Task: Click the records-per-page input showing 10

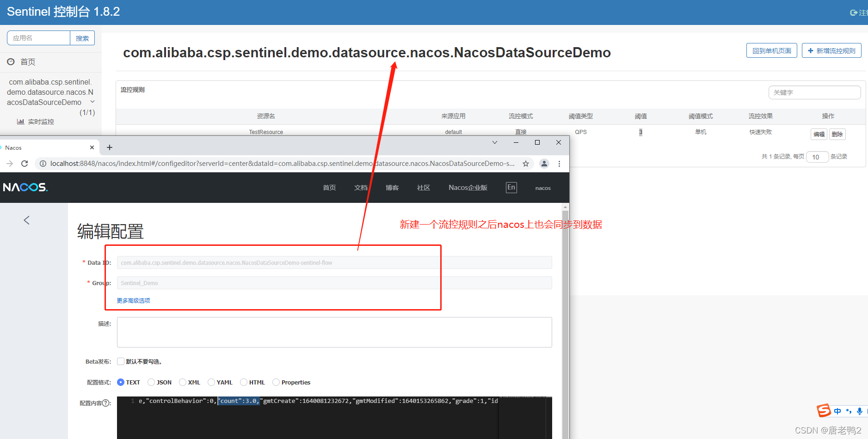Action: 817,157
